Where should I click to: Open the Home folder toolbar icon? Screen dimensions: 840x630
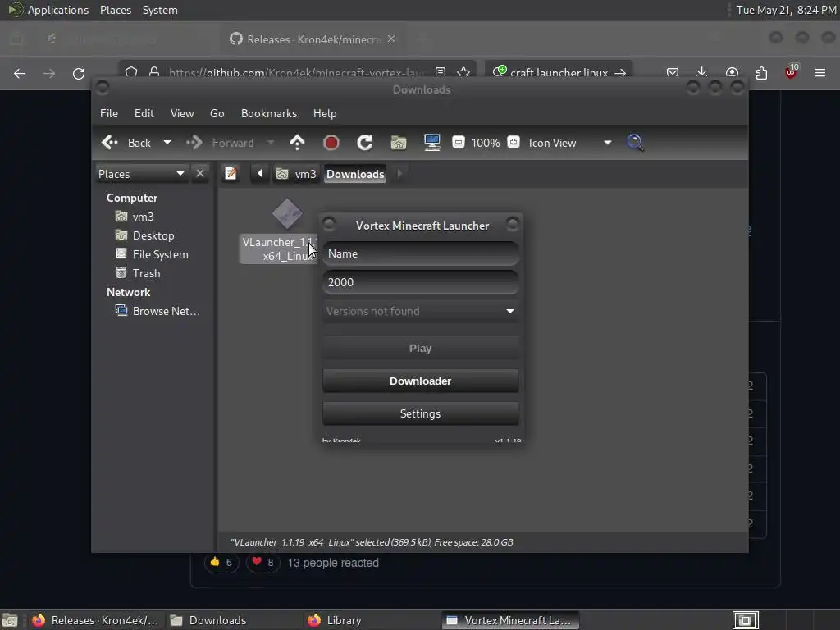399,143
